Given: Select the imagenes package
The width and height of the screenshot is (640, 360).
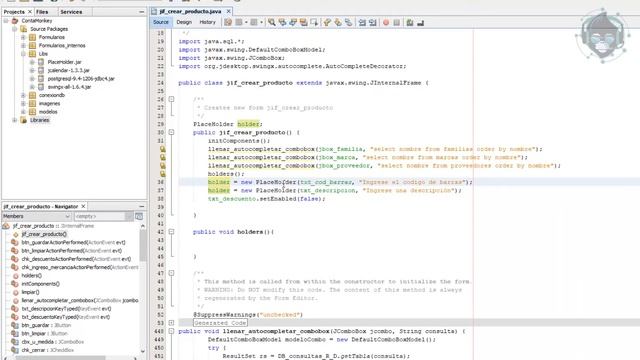Looking at the screenshot, I should pyautogui.click(x=49, y=103).
